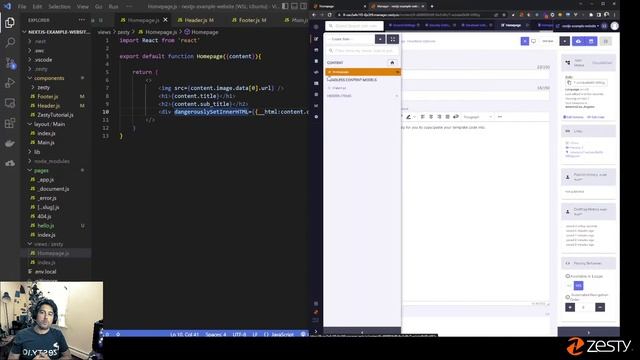Close the Homepage.js editor tab

pyautogui.click(x=165, y=20)
